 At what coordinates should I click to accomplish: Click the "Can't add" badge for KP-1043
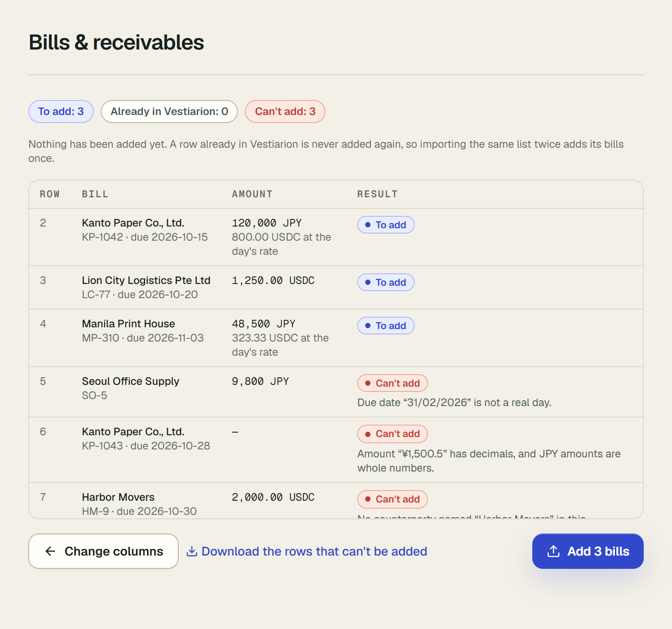coord(393,434)
